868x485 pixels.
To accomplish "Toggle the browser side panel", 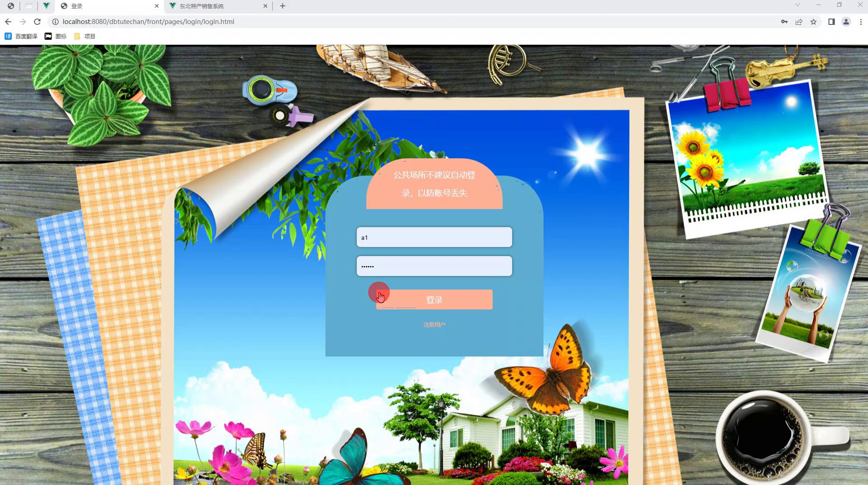I will click(x=831, y=22).
